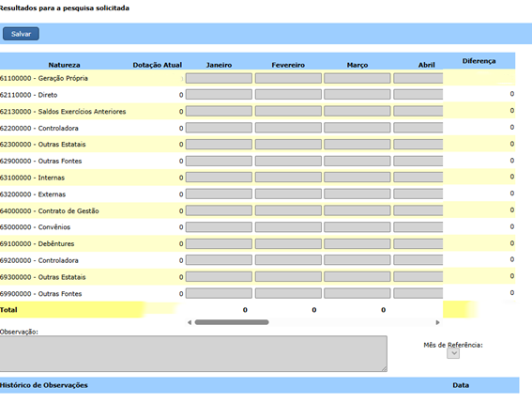The image size is (532, 403).
Task: Click the horizontal scrollbar right arrow
Action: [x=437, y=322]
